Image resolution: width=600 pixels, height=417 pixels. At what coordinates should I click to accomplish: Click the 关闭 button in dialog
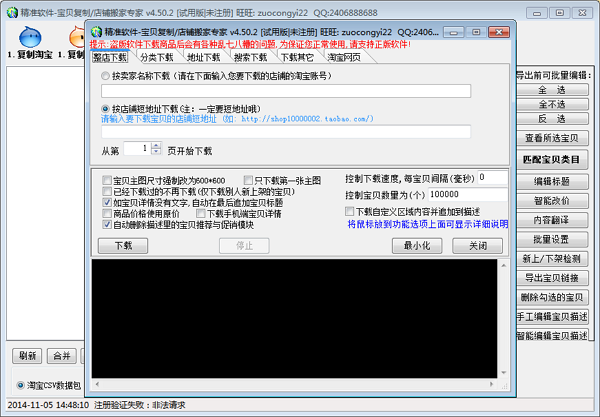478,246
